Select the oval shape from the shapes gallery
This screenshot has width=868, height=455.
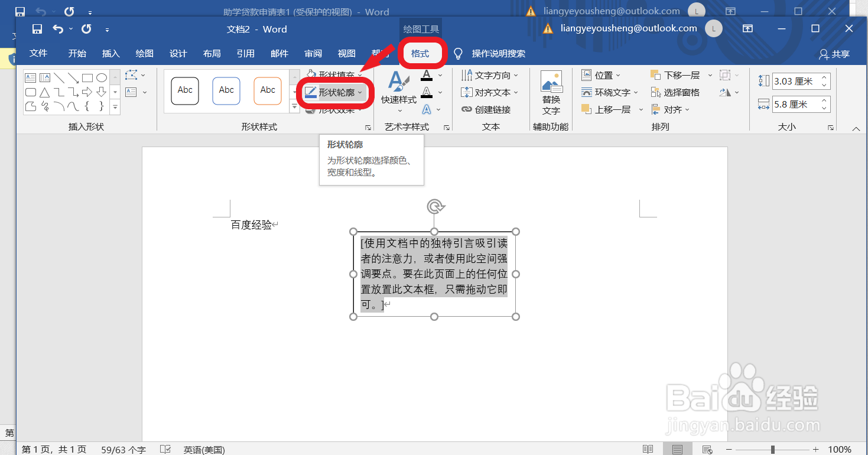coord(100,77)
